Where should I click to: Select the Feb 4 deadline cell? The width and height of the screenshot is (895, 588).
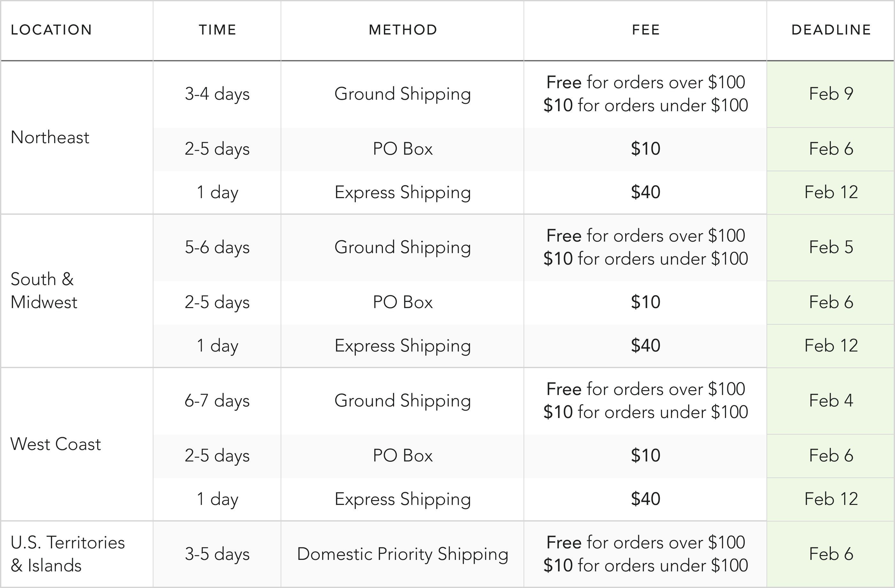tap(831, 401)
